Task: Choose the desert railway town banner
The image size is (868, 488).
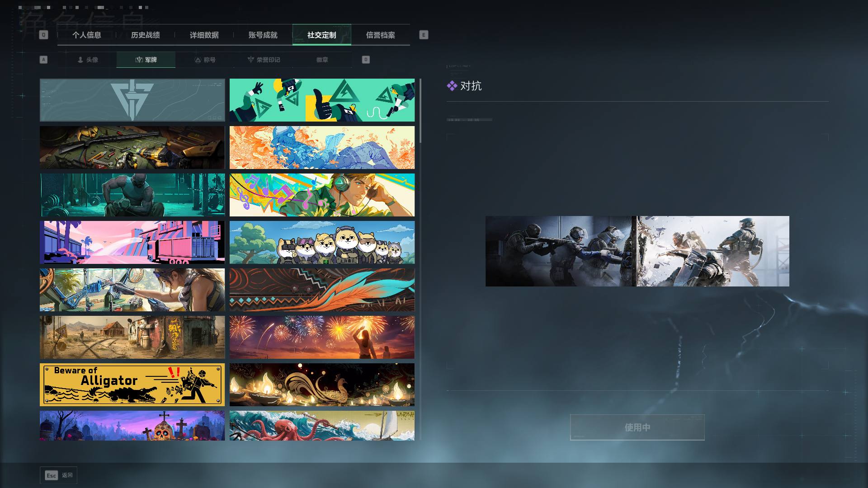Action: pos(132,338)
